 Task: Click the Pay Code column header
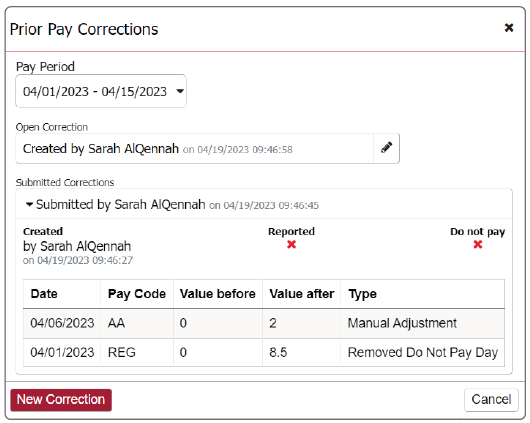(137, 294)
